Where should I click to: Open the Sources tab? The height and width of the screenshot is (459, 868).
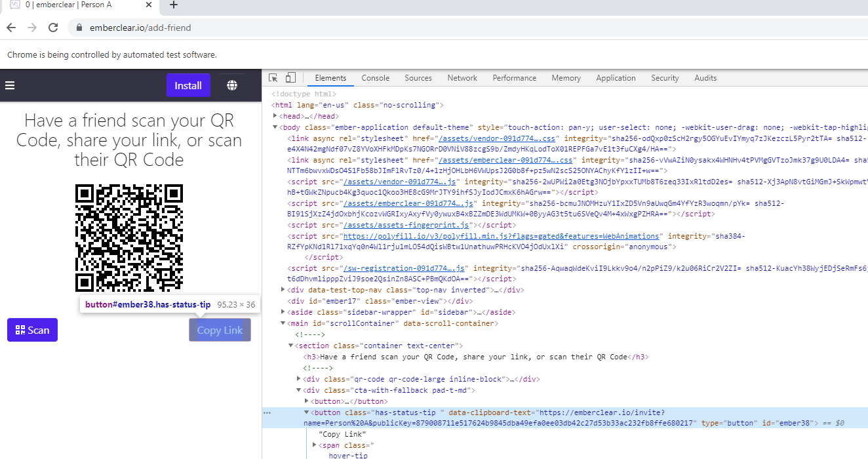pyautogui.click(x=418, y=77)
